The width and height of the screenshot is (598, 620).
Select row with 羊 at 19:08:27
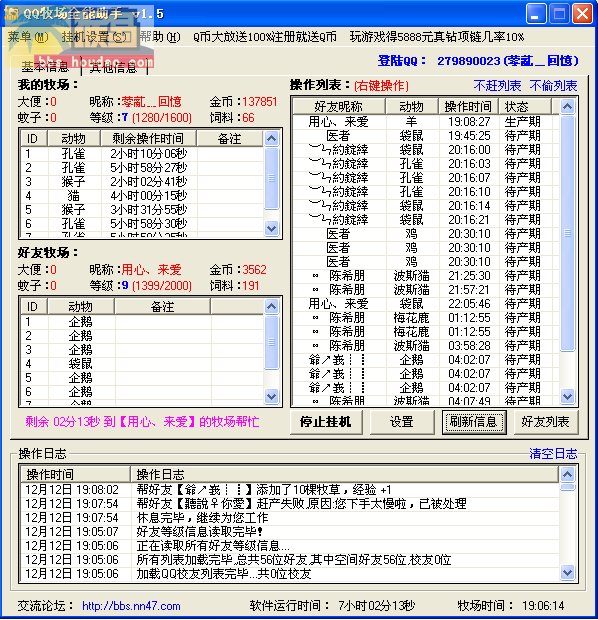pos(426,121)
